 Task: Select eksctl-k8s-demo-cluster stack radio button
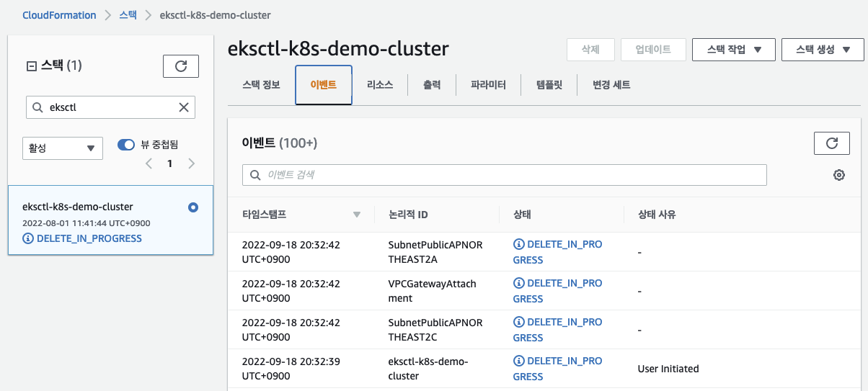click(x=192, y=207)
